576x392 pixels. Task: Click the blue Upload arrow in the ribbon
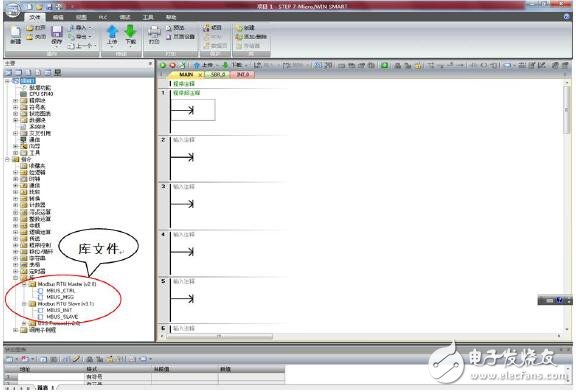tap(112, 32)
